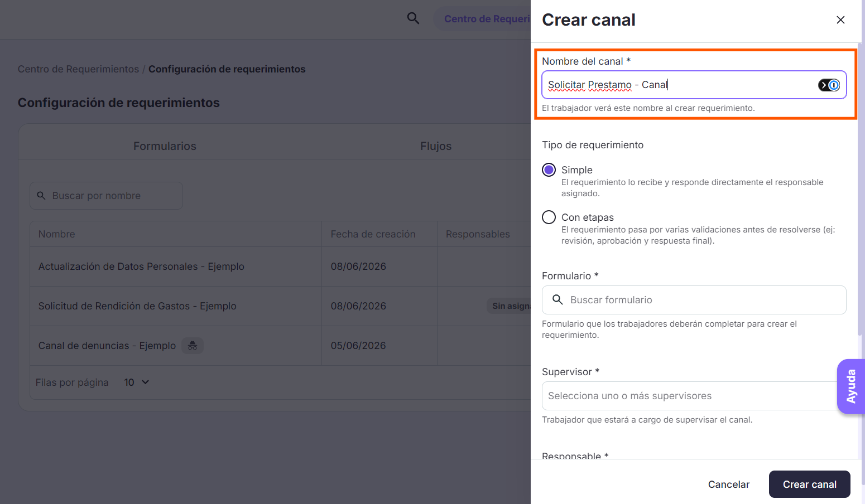Click the Buscar por nombre search field
865x504 pixels.
106,196
